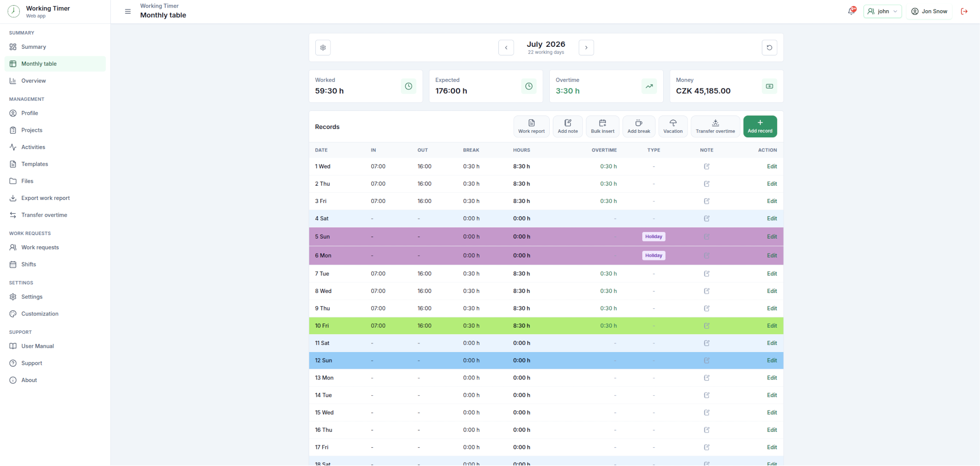Click the Worked card clock icon

point(408,86)
